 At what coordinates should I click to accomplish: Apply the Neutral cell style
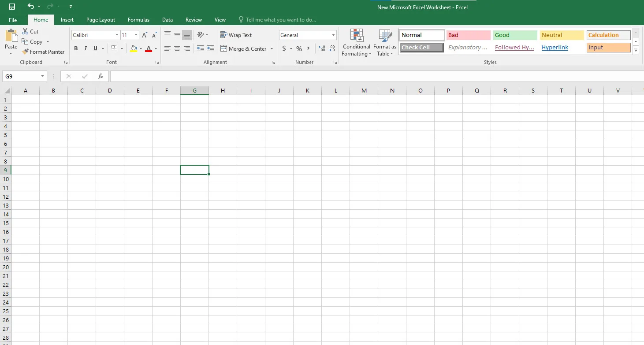pos(562,35)
